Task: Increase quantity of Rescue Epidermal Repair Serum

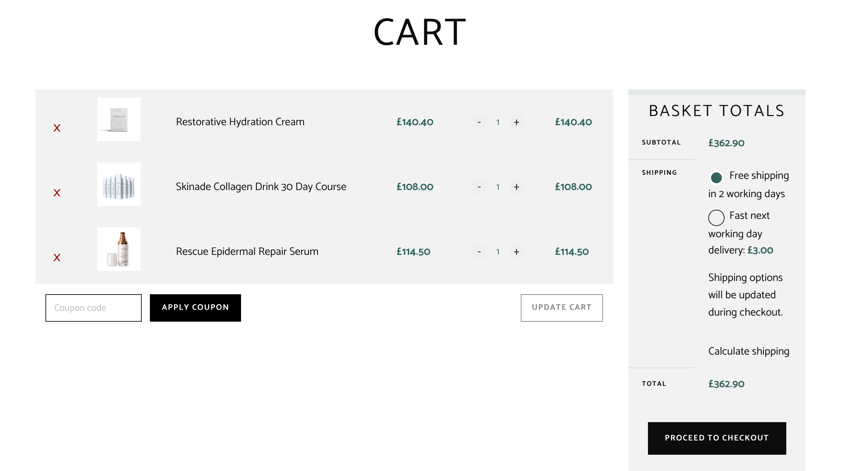Action: point(516,252)
